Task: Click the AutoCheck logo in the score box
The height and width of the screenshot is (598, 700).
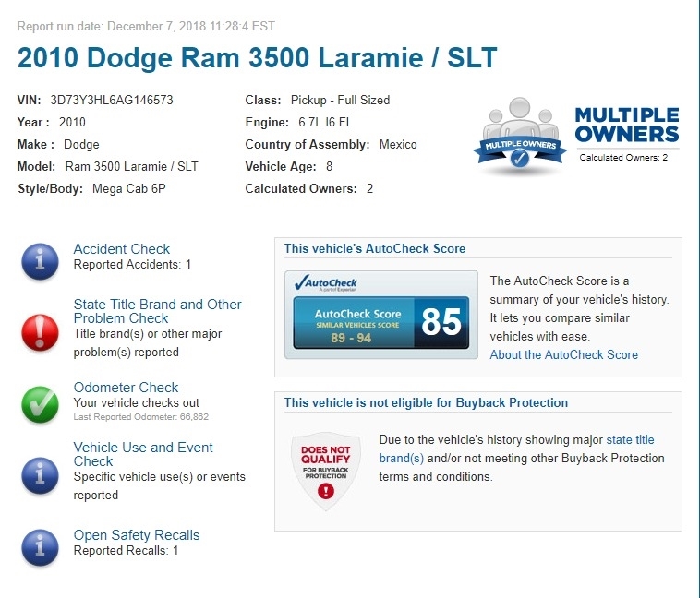Action: point(324,283)
